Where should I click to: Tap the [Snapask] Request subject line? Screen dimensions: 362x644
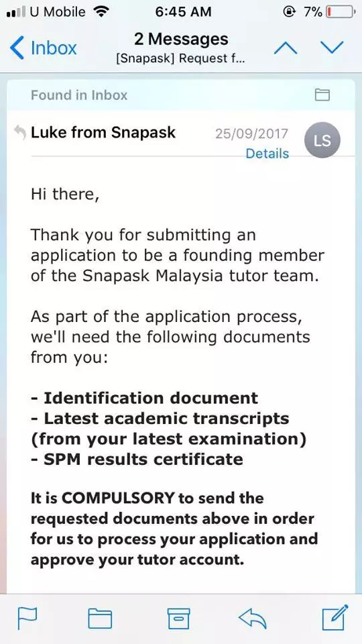[x=181, y=58]
